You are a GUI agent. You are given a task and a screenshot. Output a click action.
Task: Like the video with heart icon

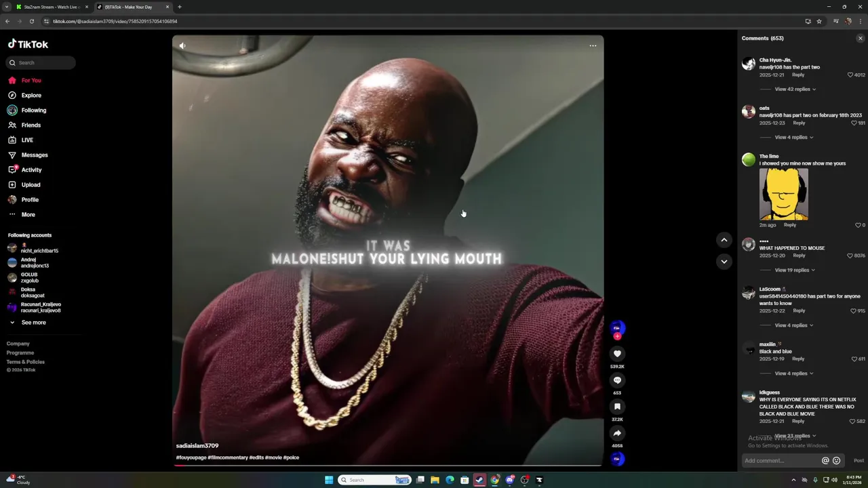[617, 353]
